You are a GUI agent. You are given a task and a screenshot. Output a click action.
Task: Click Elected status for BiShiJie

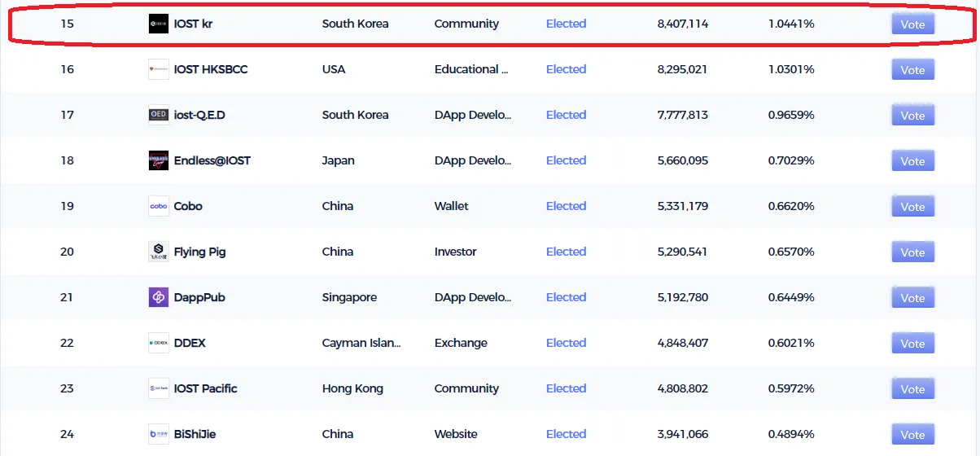point(566,434)
